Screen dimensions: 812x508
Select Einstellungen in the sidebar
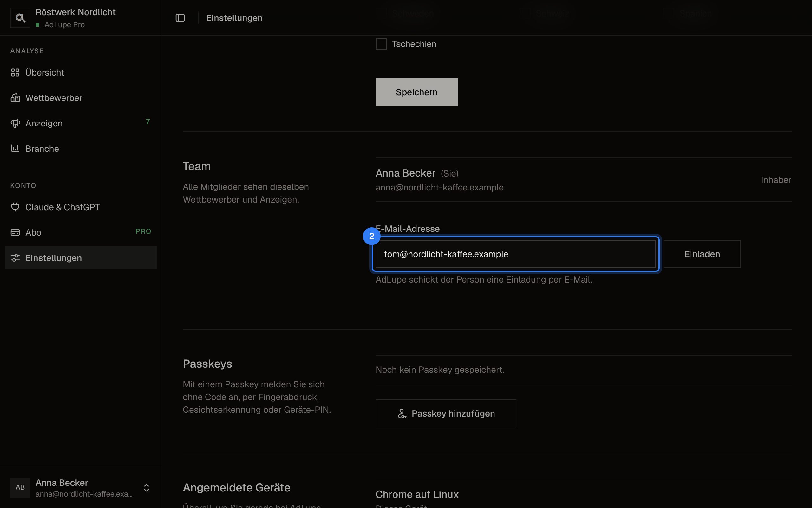(81, 258)
